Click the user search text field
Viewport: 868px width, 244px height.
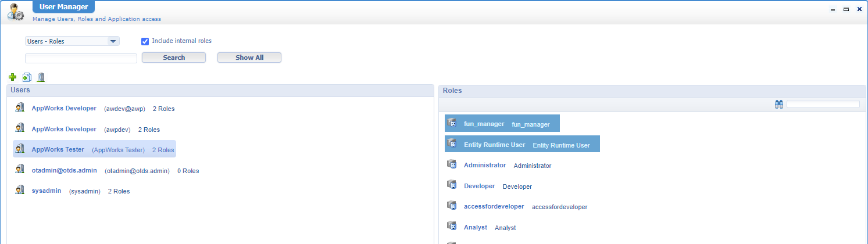[x=81, y=58]
